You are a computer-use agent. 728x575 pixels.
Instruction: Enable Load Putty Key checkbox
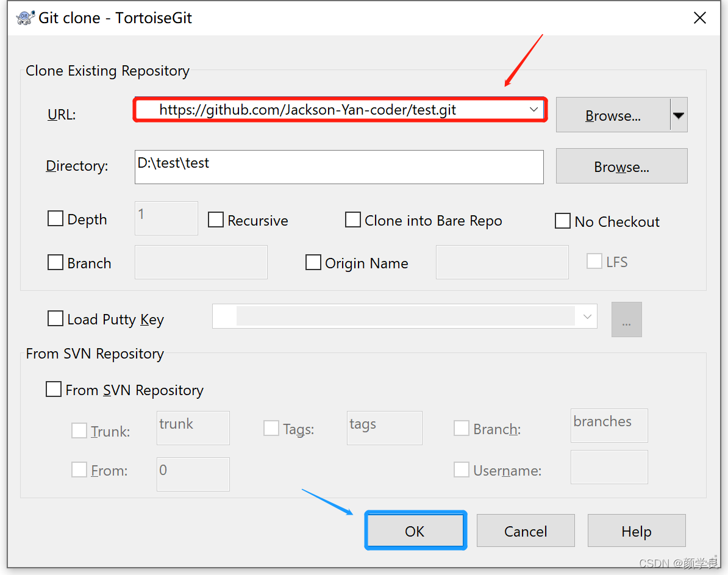click(55, 319)
